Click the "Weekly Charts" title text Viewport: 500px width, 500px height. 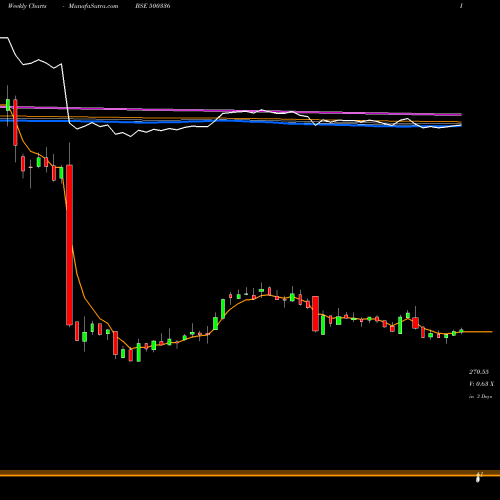[27, 6]
